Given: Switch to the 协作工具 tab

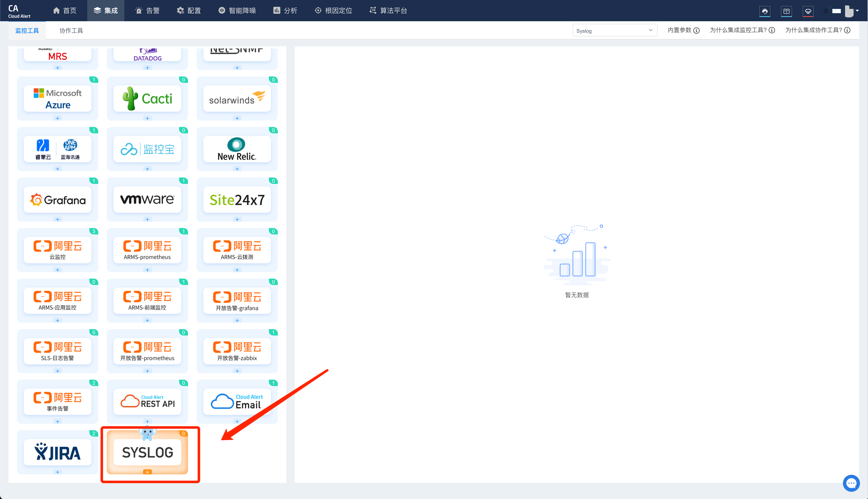Looking at the screenshot, I should pyautogui.click(x=71, y=31).
